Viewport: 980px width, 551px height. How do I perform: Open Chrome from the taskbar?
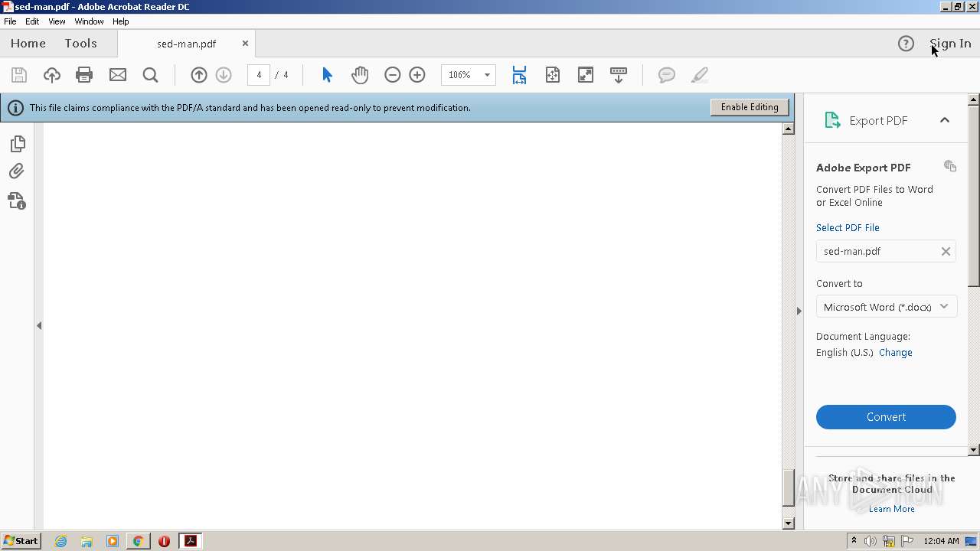click(138, 541)
